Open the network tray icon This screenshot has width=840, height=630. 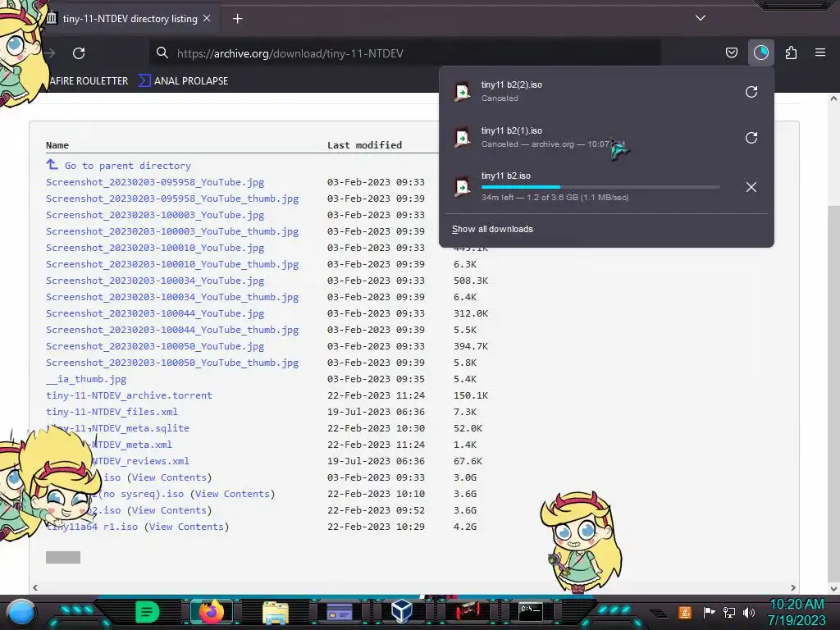coord(728,612)
